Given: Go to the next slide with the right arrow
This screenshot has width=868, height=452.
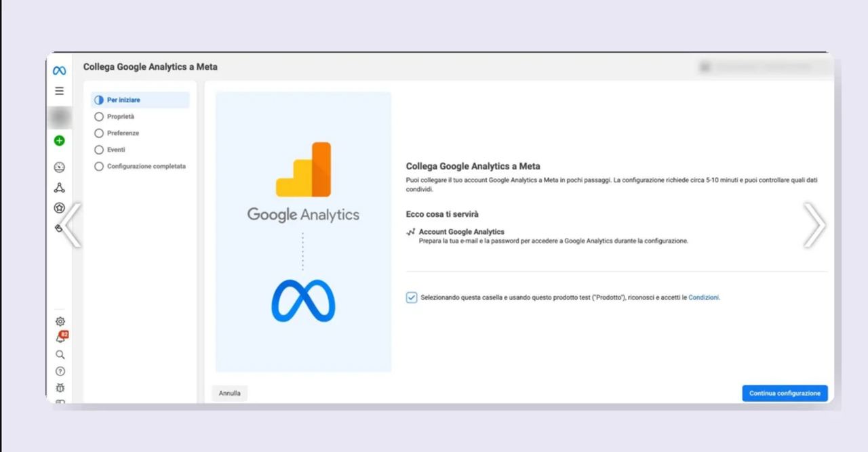Looking at the screenshot, I should 814,225.
